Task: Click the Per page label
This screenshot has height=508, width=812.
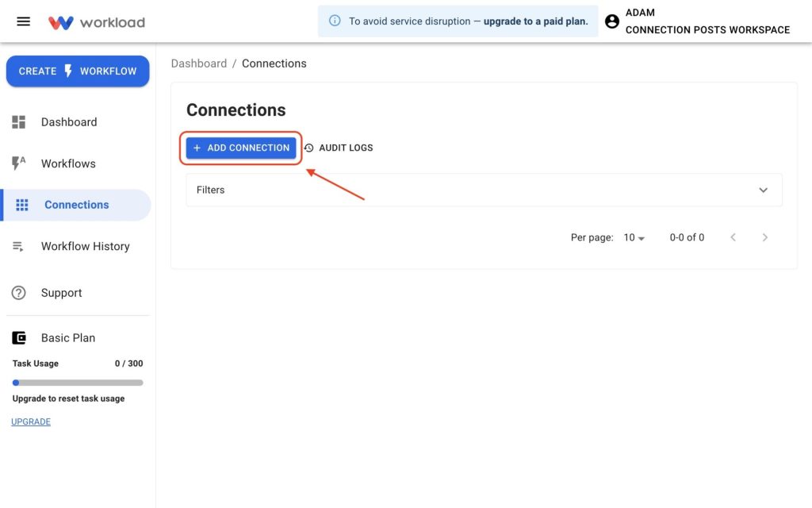Action: pyautogui.click(x=592, y=237)
